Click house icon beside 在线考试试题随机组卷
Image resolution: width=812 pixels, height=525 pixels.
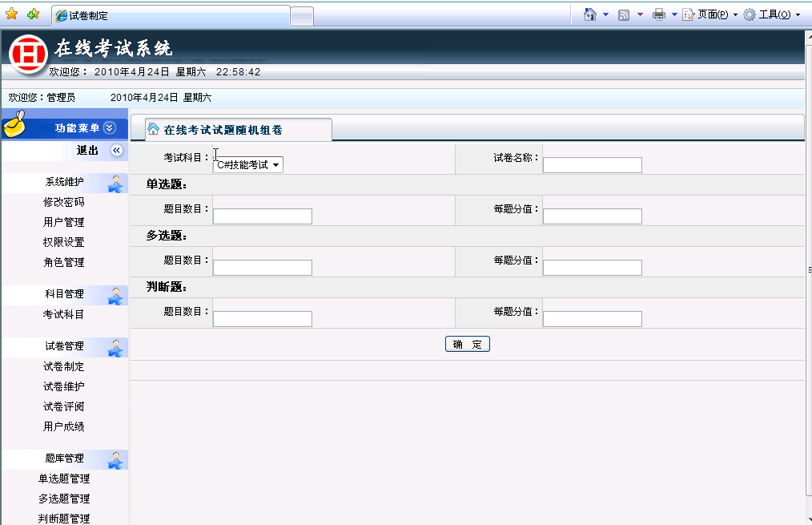153,128
